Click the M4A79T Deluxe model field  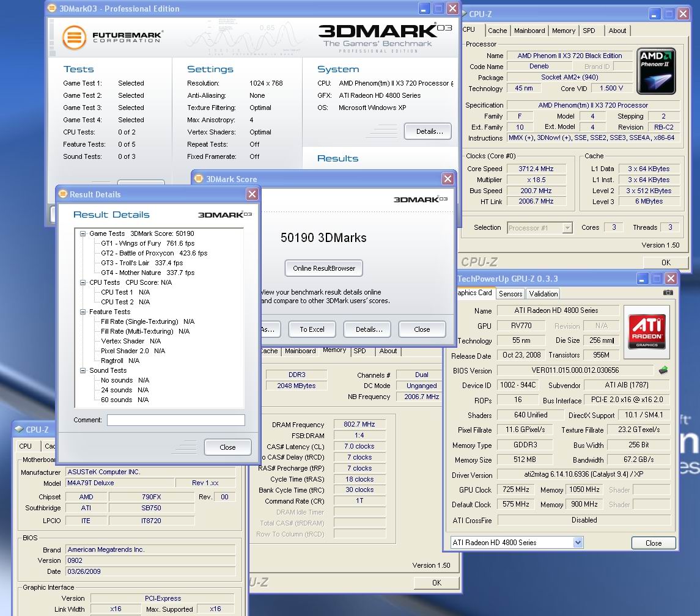coord(120,483)
